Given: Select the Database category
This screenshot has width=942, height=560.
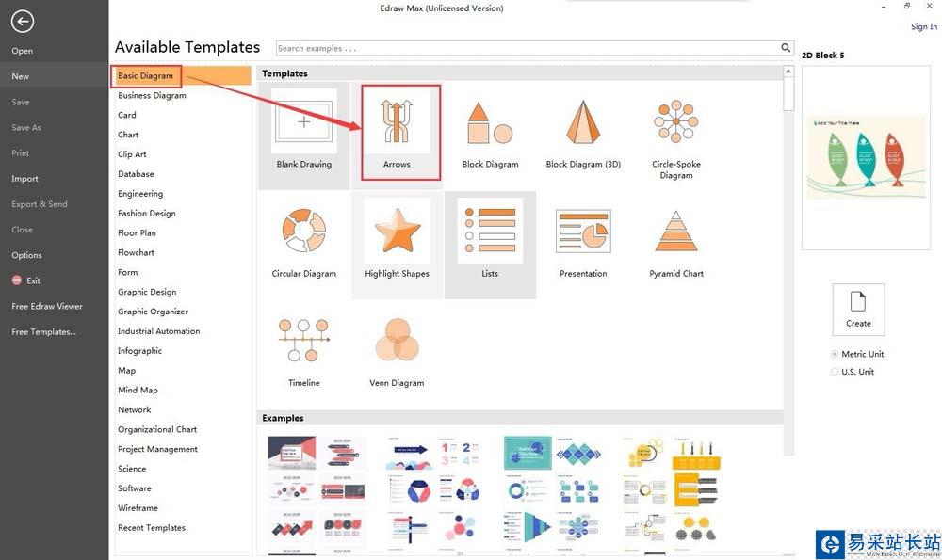Looking at the screenshot, I should pyautogui.click(x=136, y=174).
